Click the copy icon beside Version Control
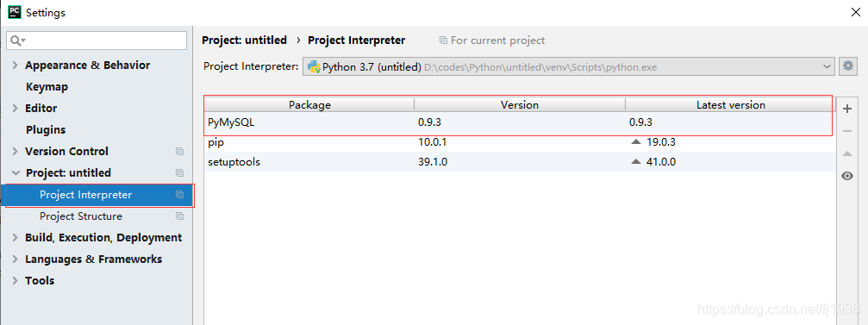Image resolution: width=868 pixels, height=325 pixels. pyautogui.click(x=179, y=151)
